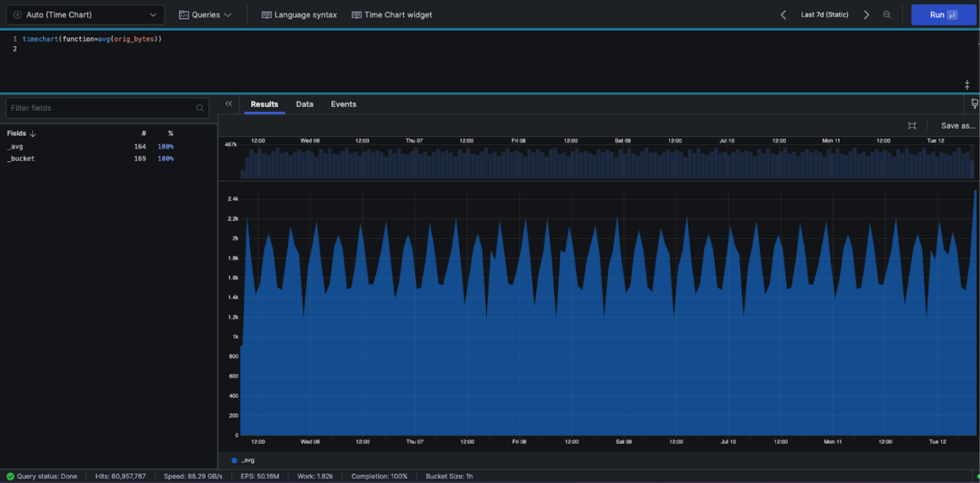
Task: Open the Time Chart widget help link
Action: coord(392,15)
